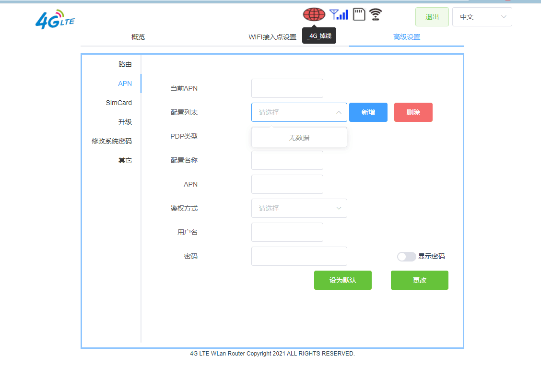This screenshot has width=541, height=392.
Task: Click the 退出 logout button
Action: [432, 17]
